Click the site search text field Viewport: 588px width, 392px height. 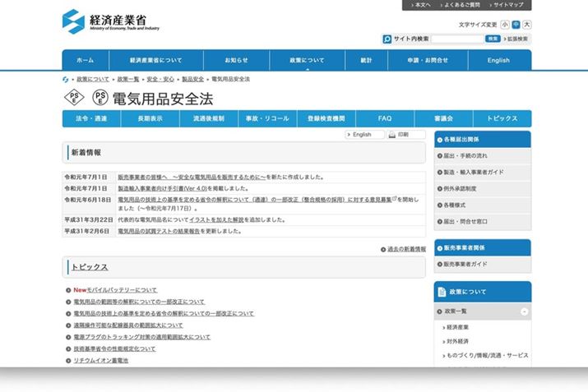tap(457, 39)
